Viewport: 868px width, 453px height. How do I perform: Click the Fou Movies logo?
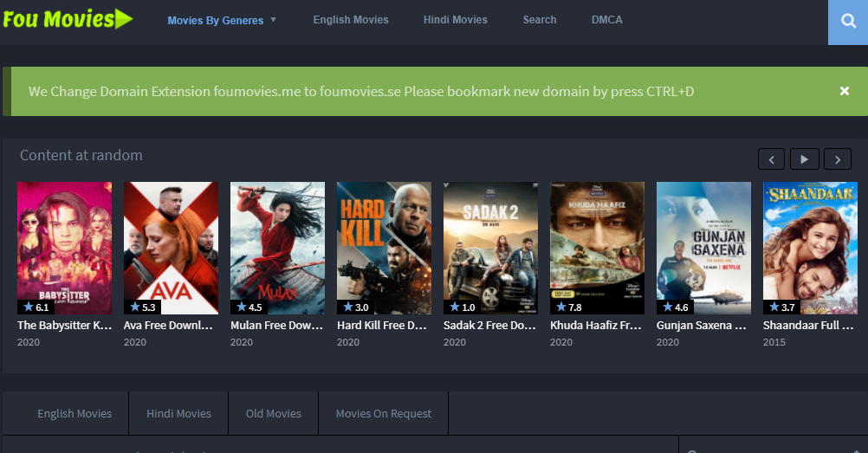(68, 19)
